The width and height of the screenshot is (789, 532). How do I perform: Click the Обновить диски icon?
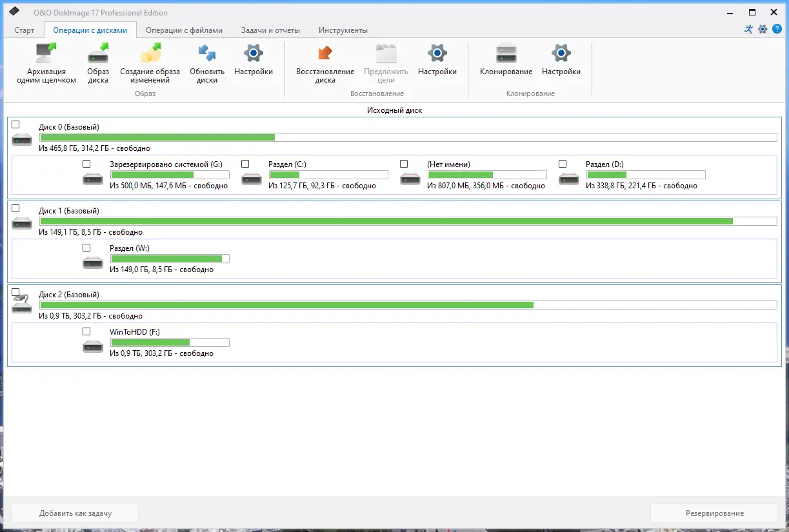click(207, 54)
